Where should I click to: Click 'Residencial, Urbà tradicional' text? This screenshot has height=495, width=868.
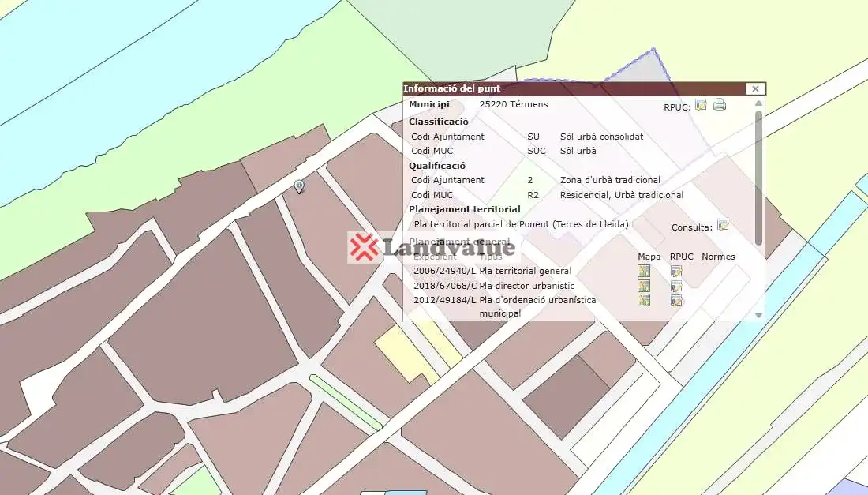click(x=622, y=195)
